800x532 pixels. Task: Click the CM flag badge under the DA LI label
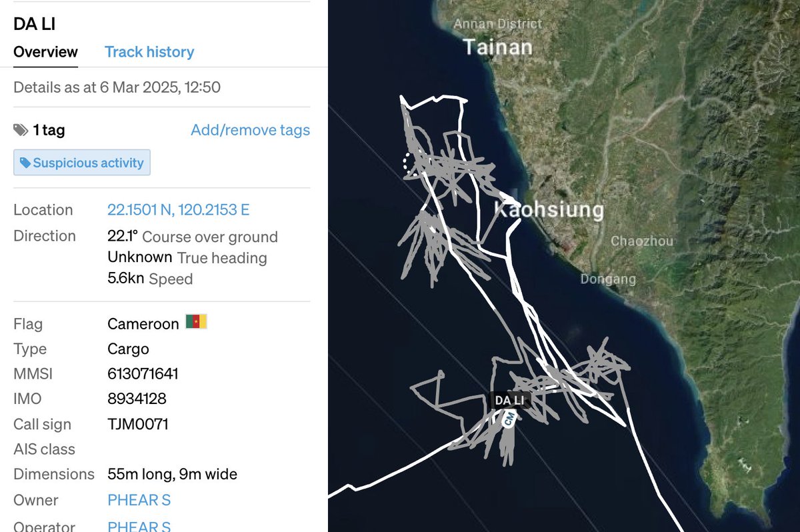pyautogui.click(x=509, y=420)
